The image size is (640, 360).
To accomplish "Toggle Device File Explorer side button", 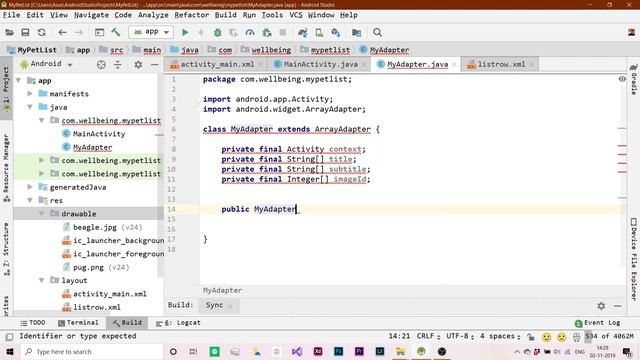I will point(633,259).
